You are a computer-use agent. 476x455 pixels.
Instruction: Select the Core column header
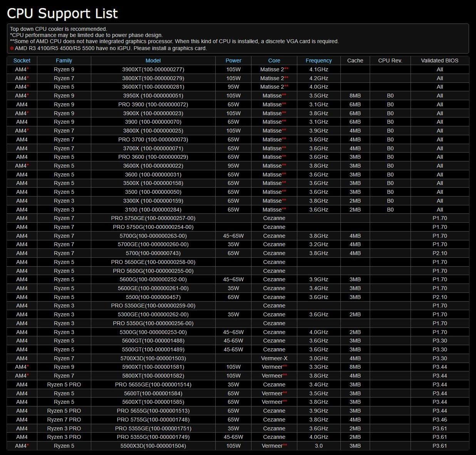(x=274, y=60)
